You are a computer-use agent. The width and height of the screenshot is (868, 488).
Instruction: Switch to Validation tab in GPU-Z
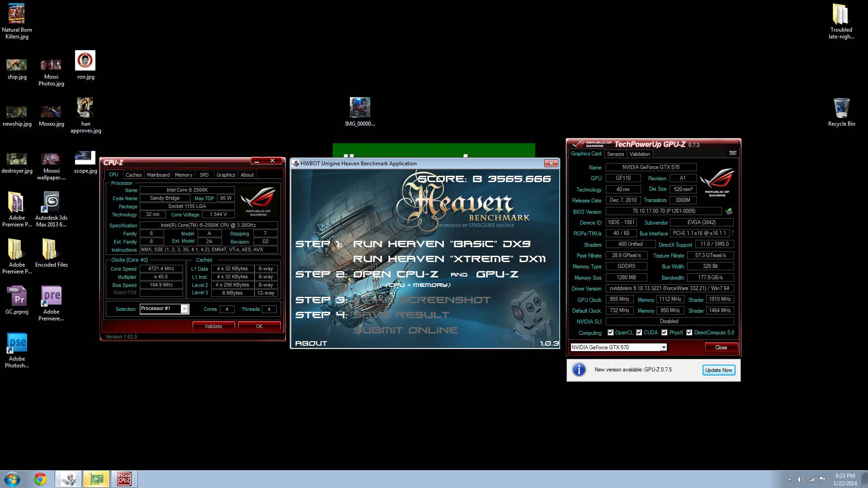click(x=640, y=154)
